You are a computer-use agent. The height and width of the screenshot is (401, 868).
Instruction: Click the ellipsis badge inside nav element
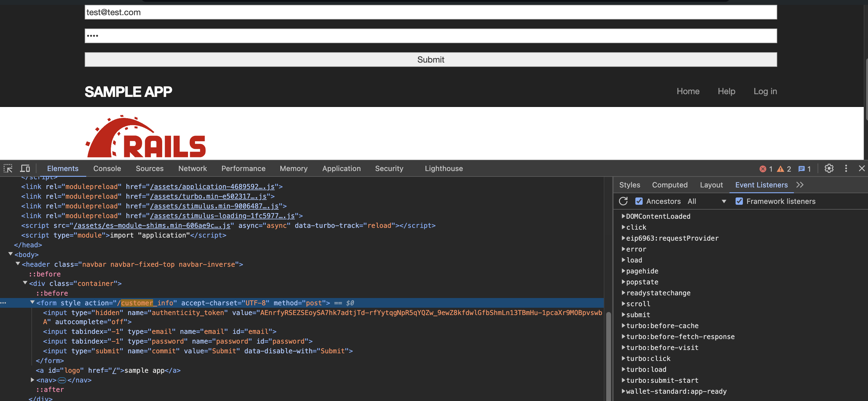[x=62, y=380]
